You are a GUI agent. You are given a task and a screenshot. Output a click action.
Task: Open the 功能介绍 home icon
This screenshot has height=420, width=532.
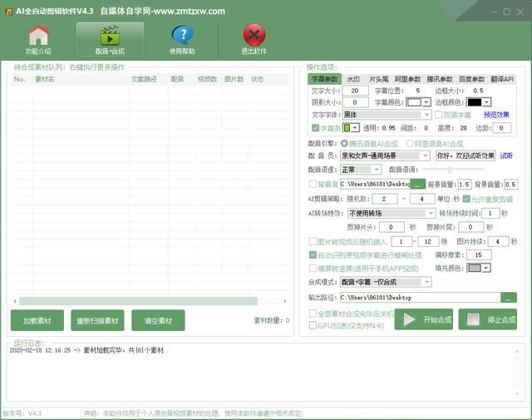coord(38,35)
